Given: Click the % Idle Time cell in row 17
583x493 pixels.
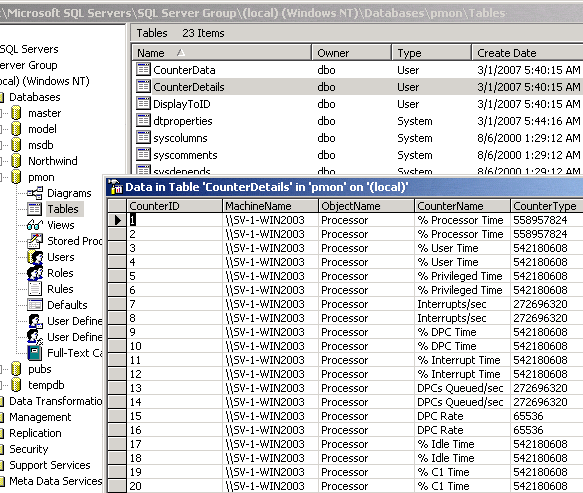Looking at the screenshot, I should [x=462, y=444].
